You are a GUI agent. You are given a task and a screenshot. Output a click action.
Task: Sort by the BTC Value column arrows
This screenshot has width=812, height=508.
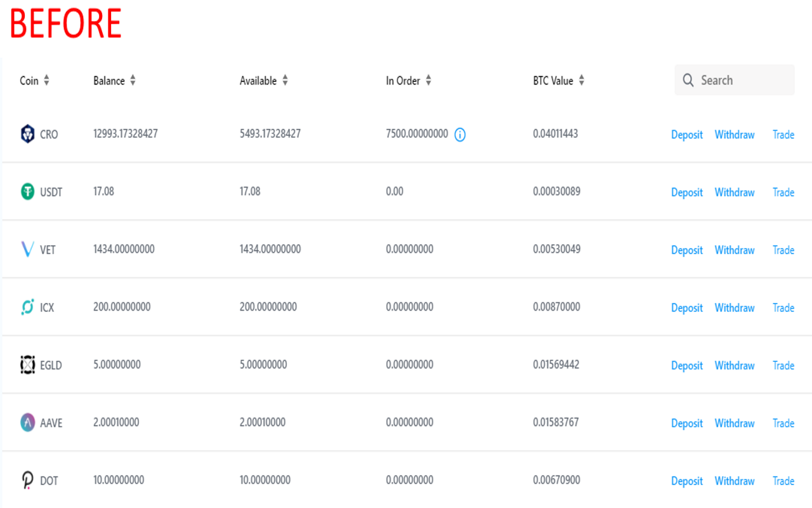pos(581,81)
